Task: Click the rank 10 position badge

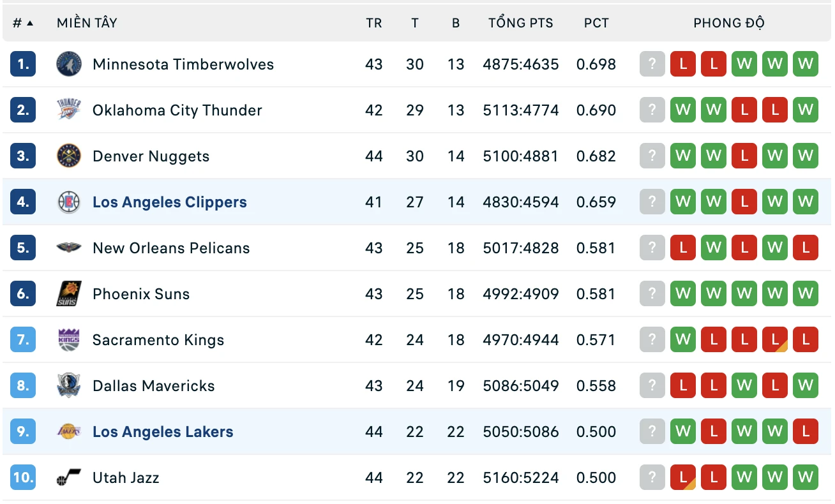Action: pyautogui.click(x=23, y=478)
